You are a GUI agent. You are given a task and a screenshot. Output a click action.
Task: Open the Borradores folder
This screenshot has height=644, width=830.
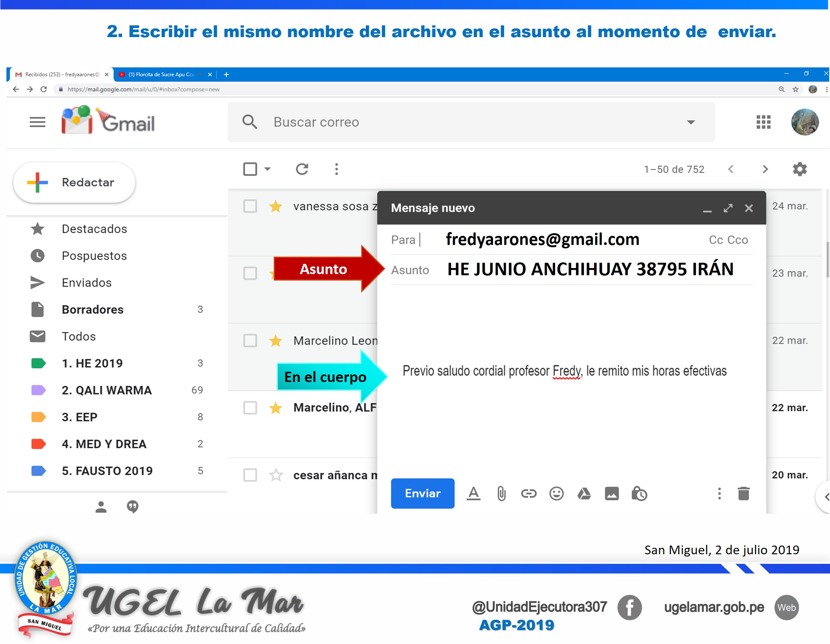(x=92, y=310)
